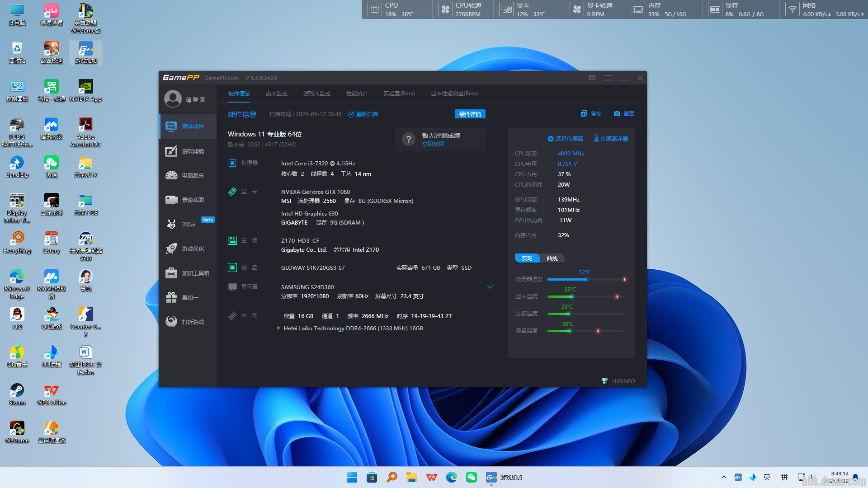Click the 硬件详情 button
Image resolution: width=868 pixels, height=488 pixels.
coord(470,114)
